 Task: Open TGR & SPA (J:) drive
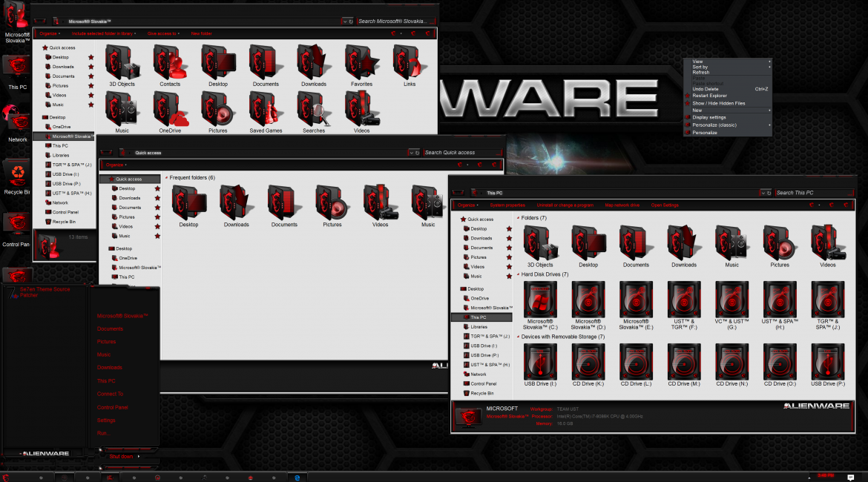point(828,306)
